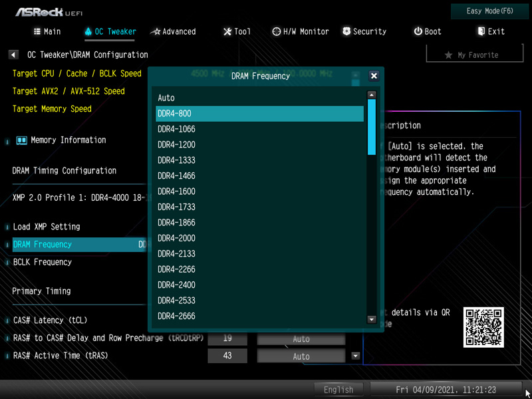Image resolution: width=532 pixels, height=399 pixels.
Task: Click the Security shield icon
Action: (346, 31)
